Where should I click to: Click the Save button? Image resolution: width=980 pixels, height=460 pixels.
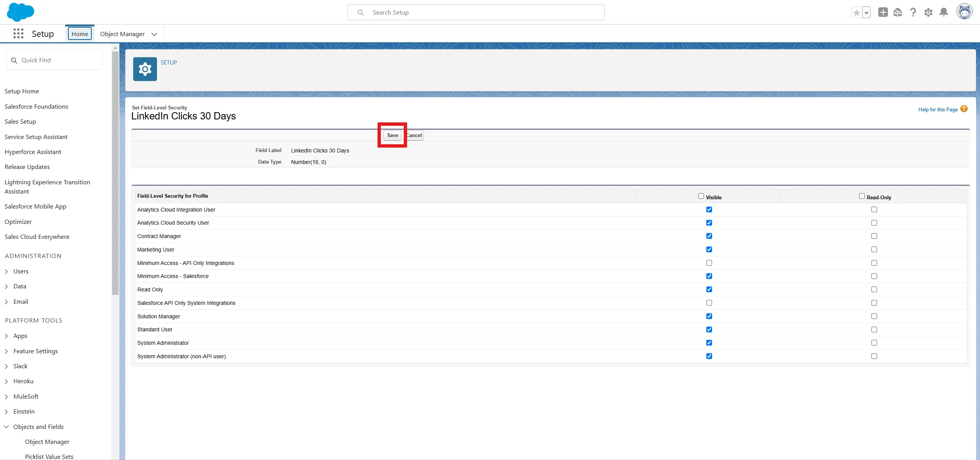point(392,135)
